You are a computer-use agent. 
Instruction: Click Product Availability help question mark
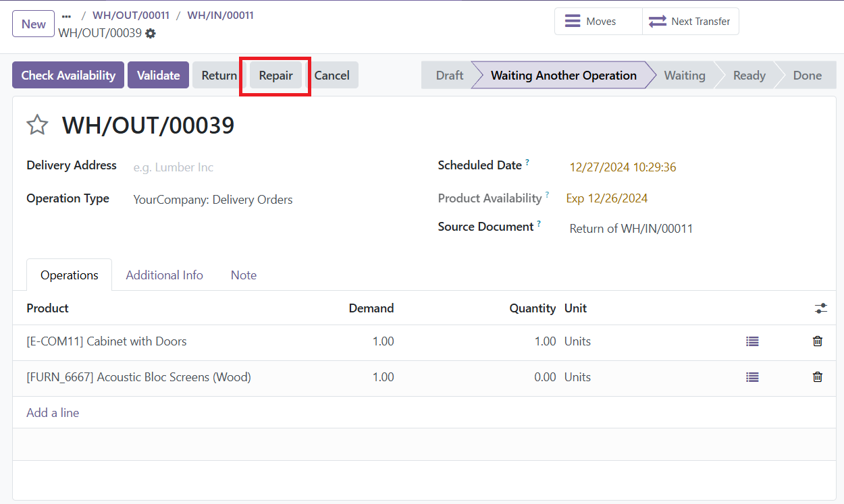pos(548,195)
